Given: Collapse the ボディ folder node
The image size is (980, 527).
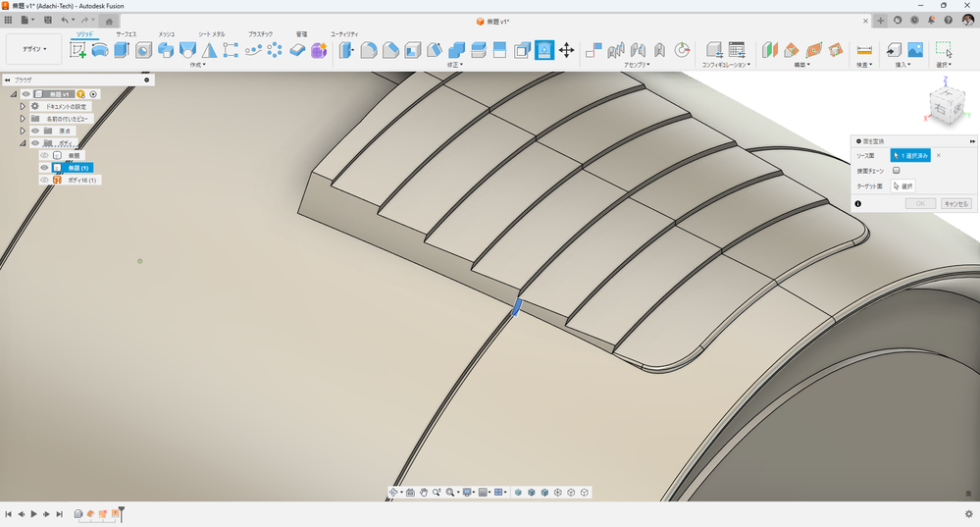Looking at the screenshot, I should 24,143.
